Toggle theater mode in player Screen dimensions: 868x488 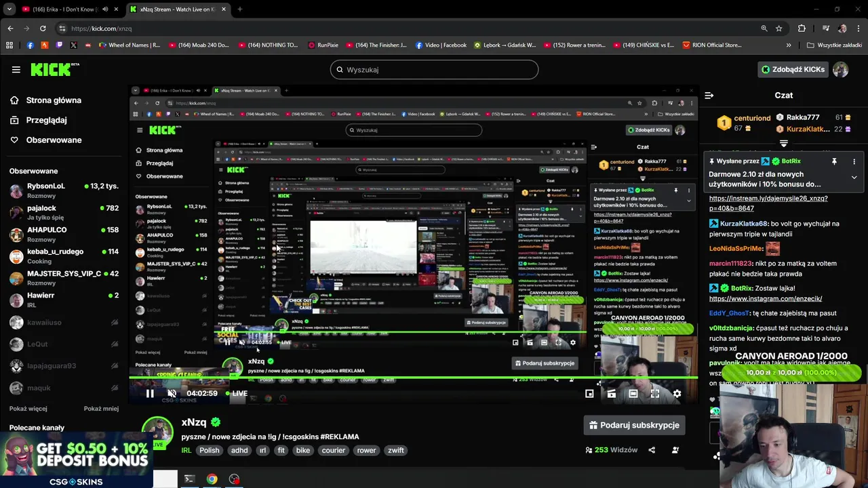point(633,393)
